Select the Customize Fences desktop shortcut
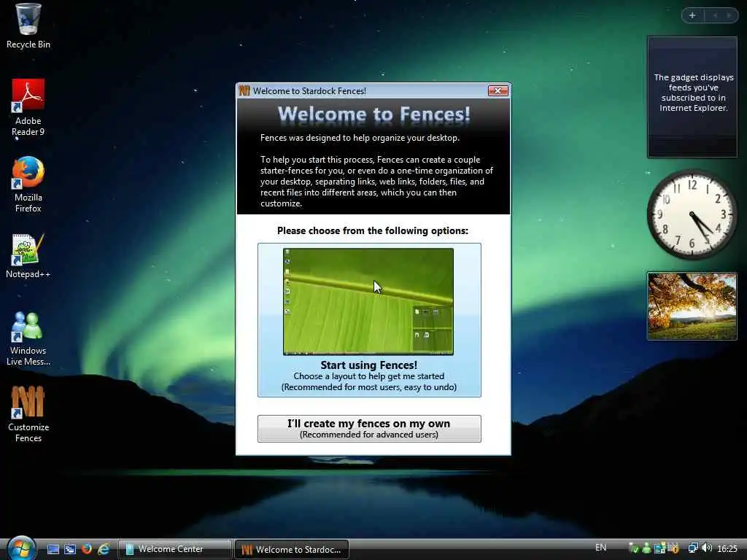Image resolution: width=747 pixels, height=560 pixels. 28,414
